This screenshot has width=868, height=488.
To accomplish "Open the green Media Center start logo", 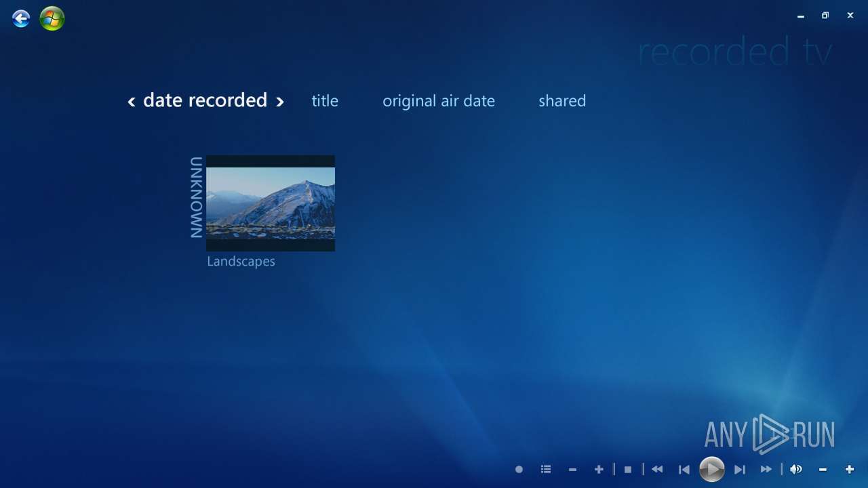I will (x=52, y=18).
